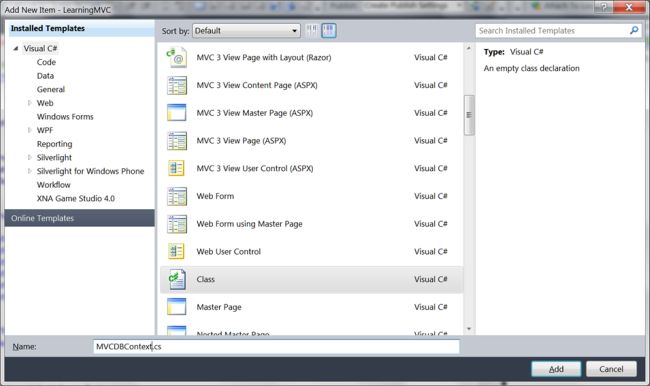This screenshot has width=650, height=386.
Task: Select 'MVC 3 View Page (ASPX)' text
Action: 241,141
